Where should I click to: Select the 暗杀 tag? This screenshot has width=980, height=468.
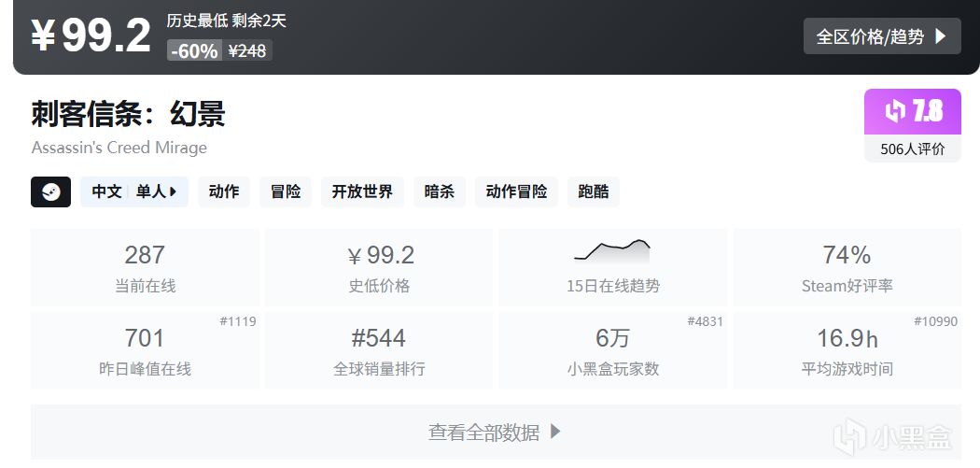point(440,192)
